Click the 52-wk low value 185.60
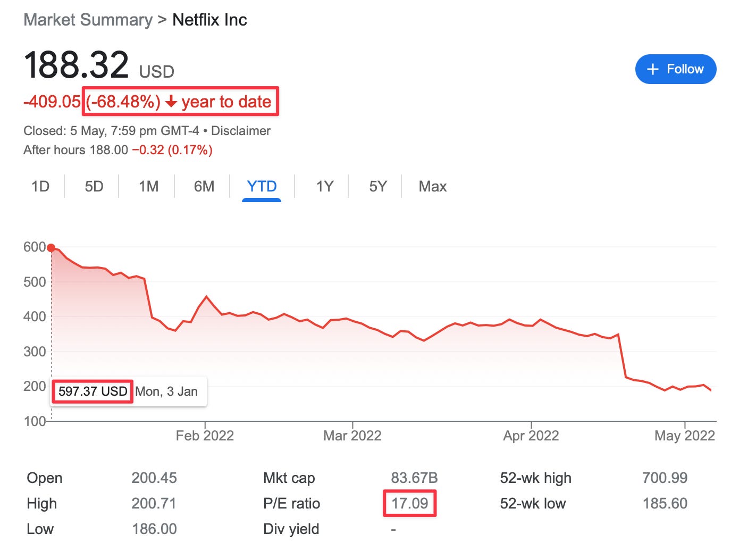 click(x=665, y=503)
